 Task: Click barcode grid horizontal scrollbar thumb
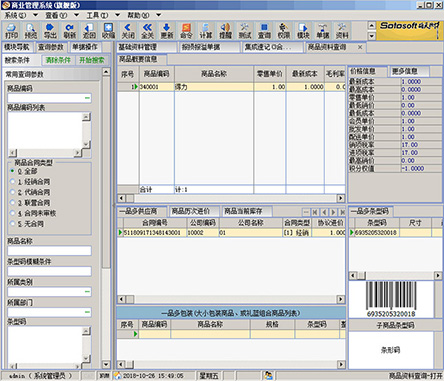click(362, 276)
